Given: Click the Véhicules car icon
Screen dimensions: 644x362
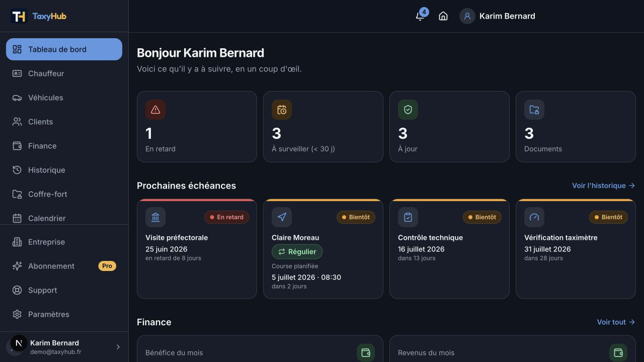Looking at the screenshot, I should [17, 98].
